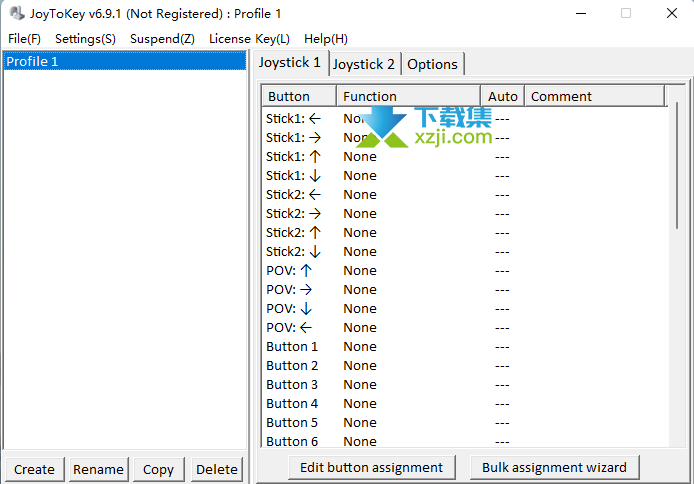Click the Create profile button

point(35,469)
